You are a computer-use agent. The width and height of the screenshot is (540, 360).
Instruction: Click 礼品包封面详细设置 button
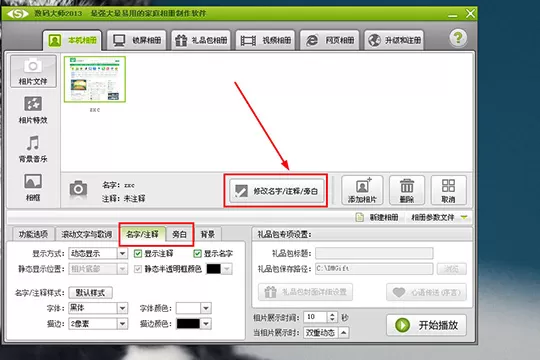click(x=305, y=292)
